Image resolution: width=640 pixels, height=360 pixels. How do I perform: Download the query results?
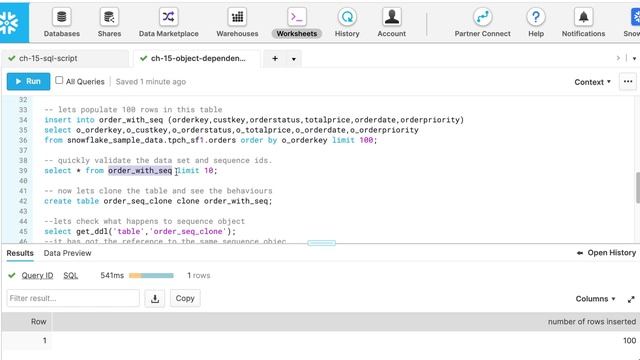(x=155, y=298)
